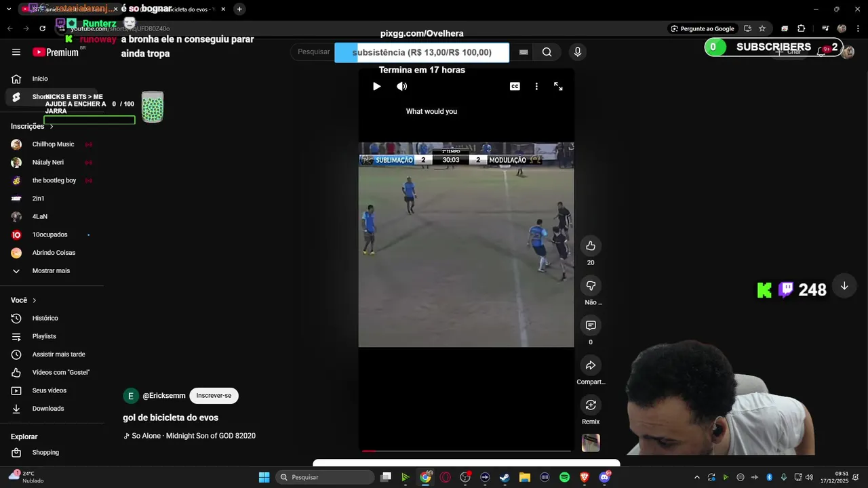This screenshot has height=488, width=868.
Task: Open the browser profile avatar
Action: click(842, 28)
